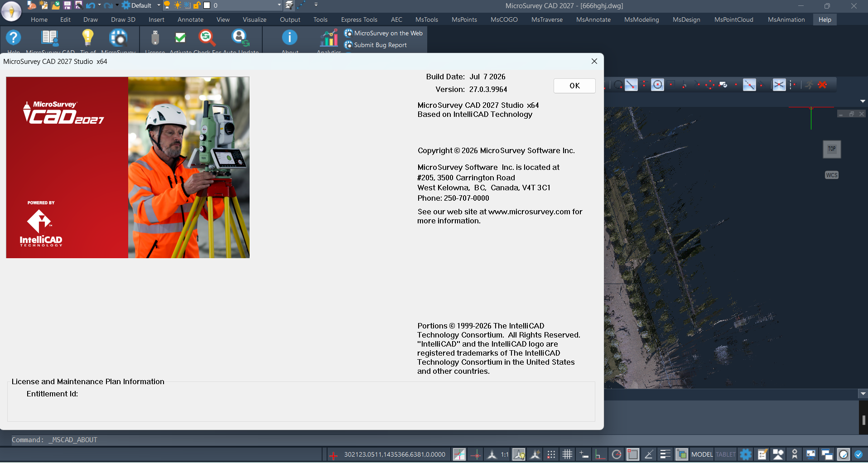
Task: Open the MsTraverse tab
Action: pyautogui.click(x=547, y=19)
